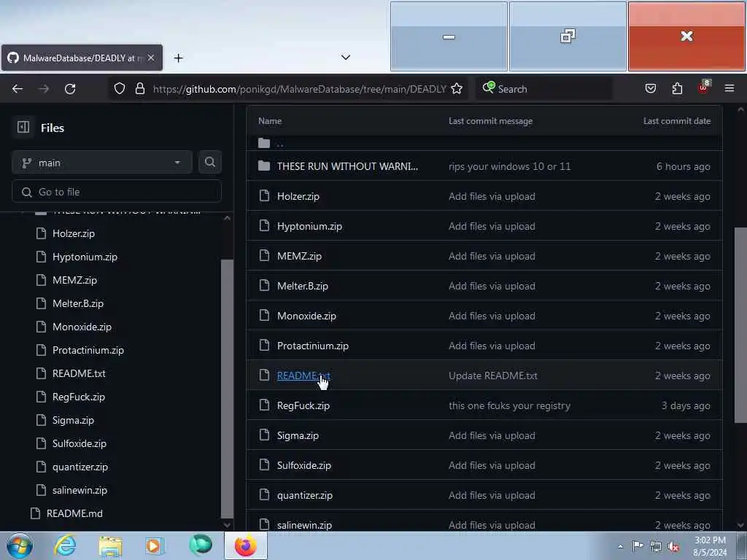Image resolution: width=747 pixels, height=560 pixels.
Task: Open a new browser tab
Action: pyautogui.click(x=179, y=58)
